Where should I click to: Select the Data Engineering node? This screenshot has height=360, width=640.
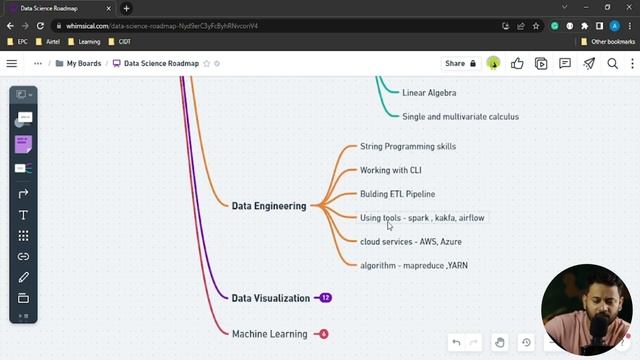click(269, 206)
